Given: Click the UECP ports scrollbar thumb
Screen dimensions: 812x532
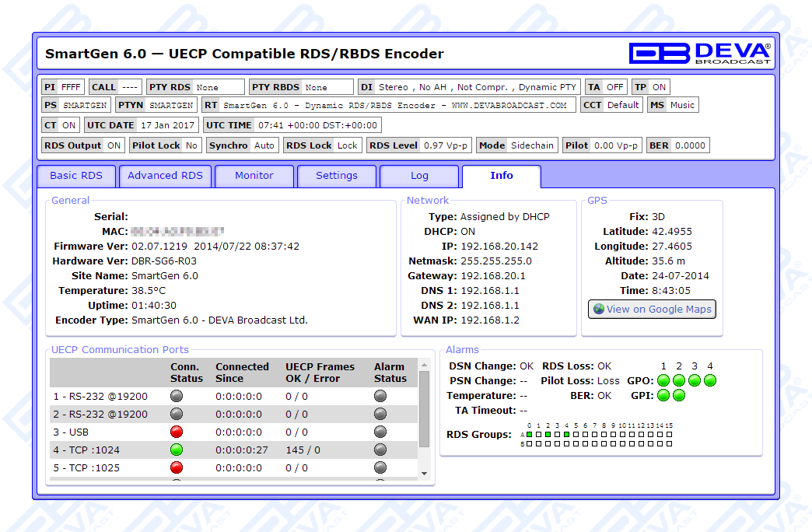Looking at the screenshot, I should (x=424, y=408).
